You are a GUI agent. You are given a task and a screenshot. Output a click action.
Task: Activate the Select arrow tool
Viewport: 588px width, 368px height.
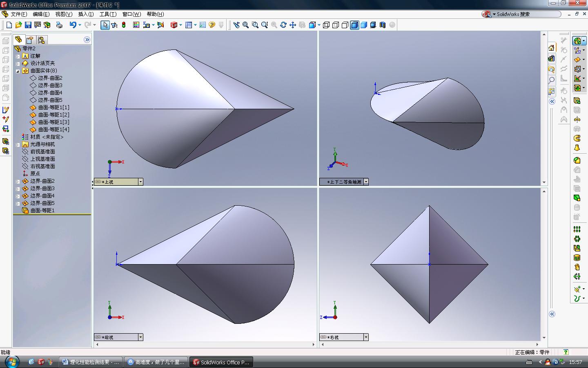point(105,25)
